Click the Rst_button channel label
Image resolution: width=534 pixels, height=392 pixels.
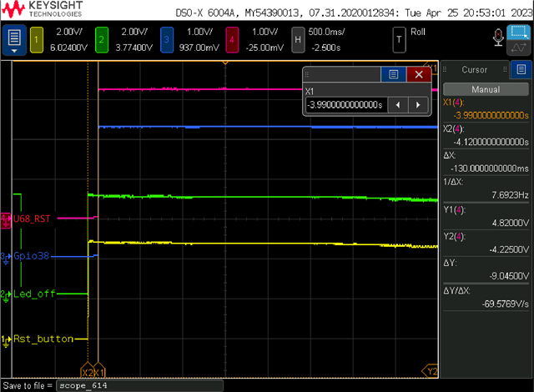(x=43, y=339)
